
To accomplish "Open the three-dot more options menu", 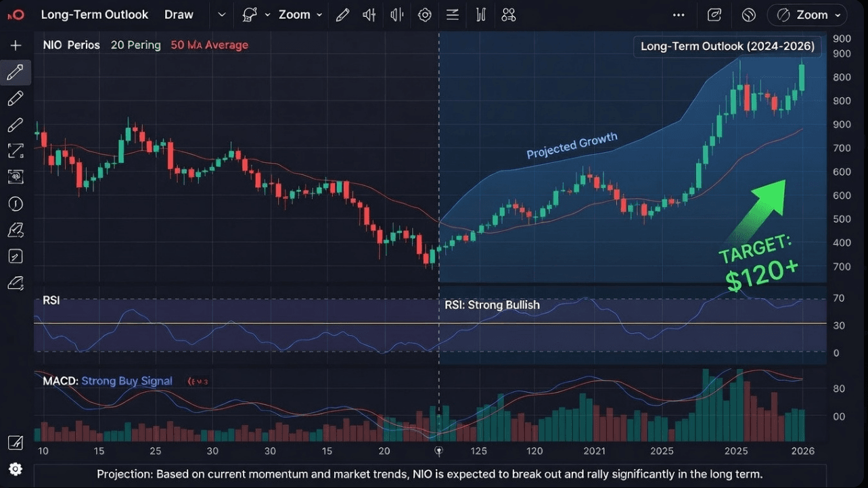I will coord(679,15).
